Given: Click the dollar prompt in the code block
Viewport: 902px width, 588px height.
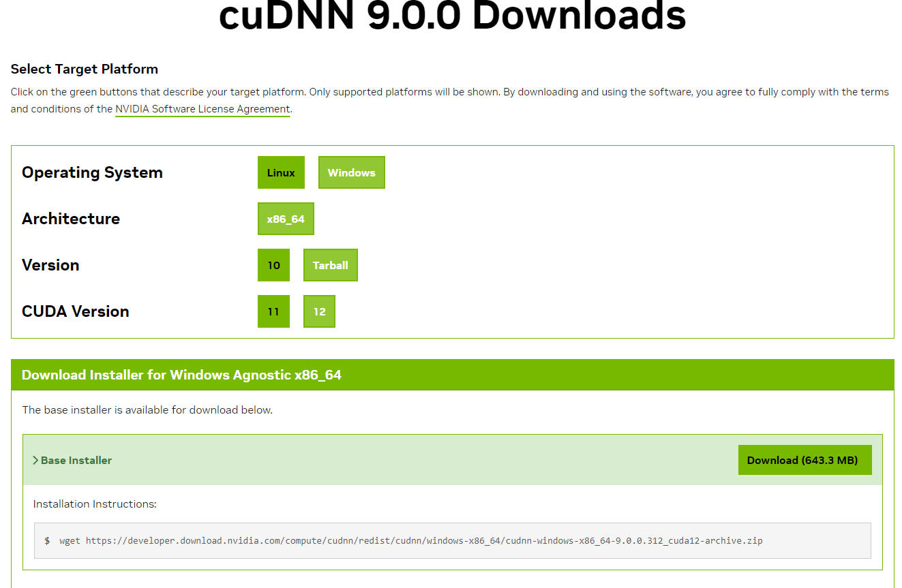Looking at the screenshot, I should pos(46,540).
